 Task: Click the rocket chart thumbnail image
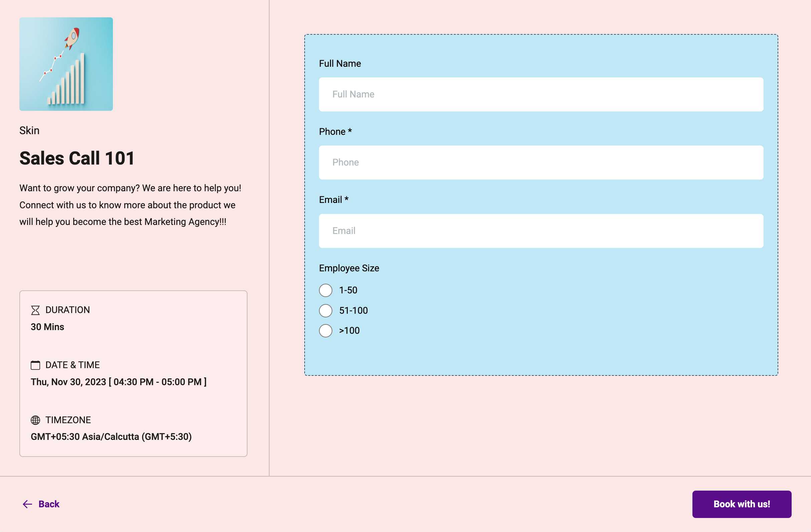[66, 64]
